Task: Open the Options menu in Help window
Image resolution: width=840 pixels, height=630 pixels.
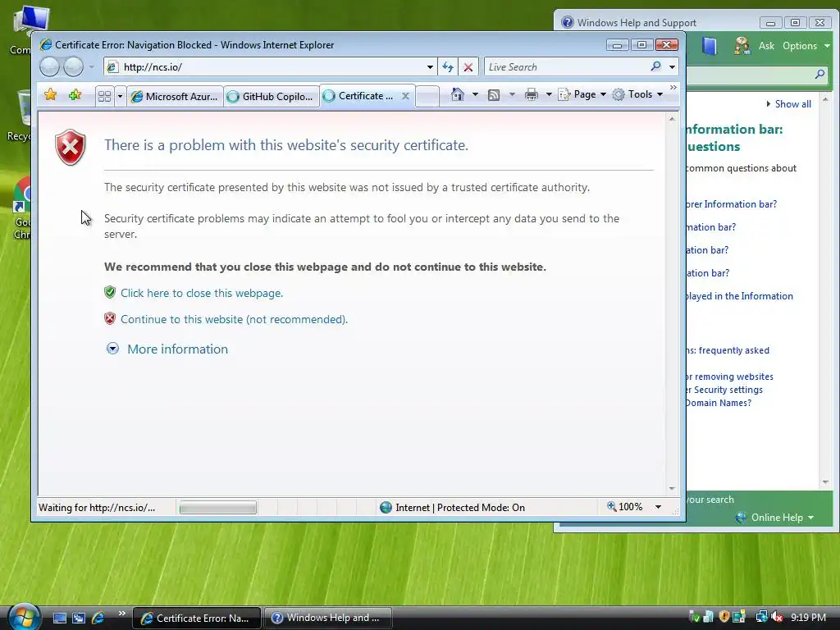Action: pos(806,46)
